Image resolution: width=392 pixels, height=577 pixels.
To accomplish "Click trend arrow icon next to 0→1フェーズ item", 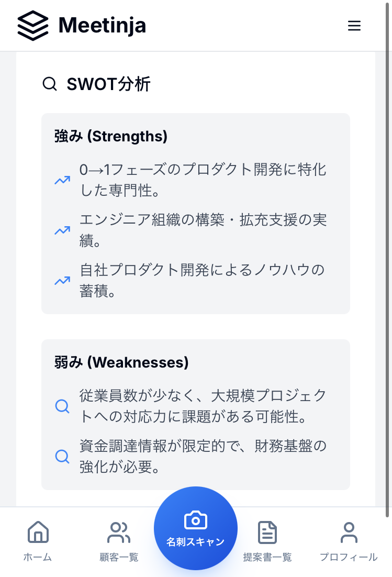I will pyautogui.click(x=62, y=180).
